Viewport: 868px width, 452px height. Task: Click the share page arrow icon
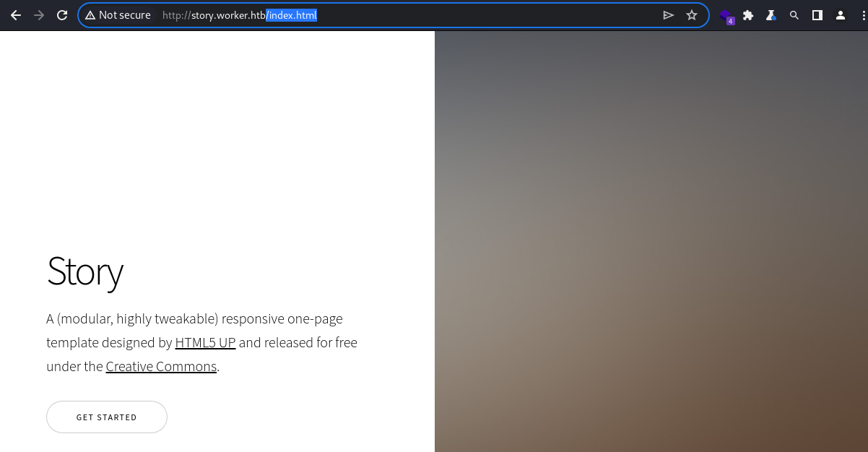669,15
